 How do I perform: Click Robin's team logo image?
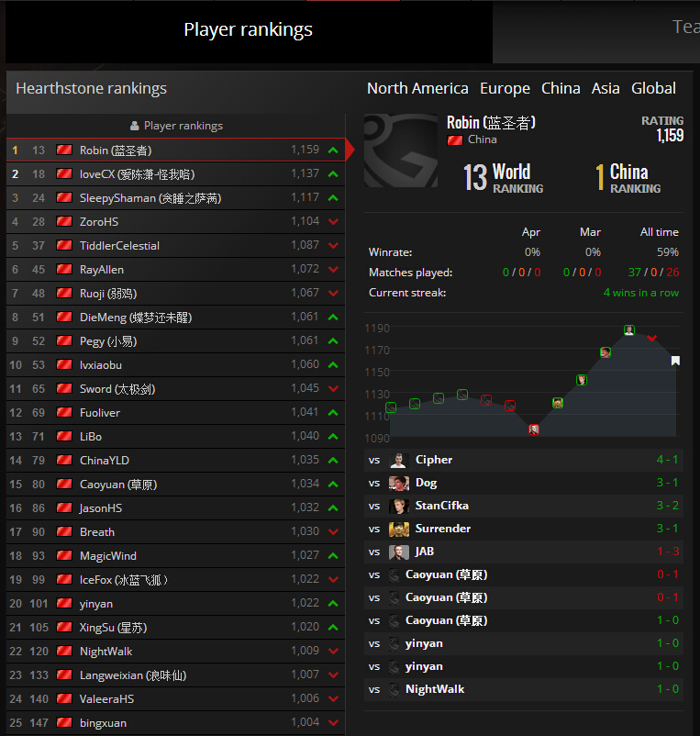click(401, 151)
